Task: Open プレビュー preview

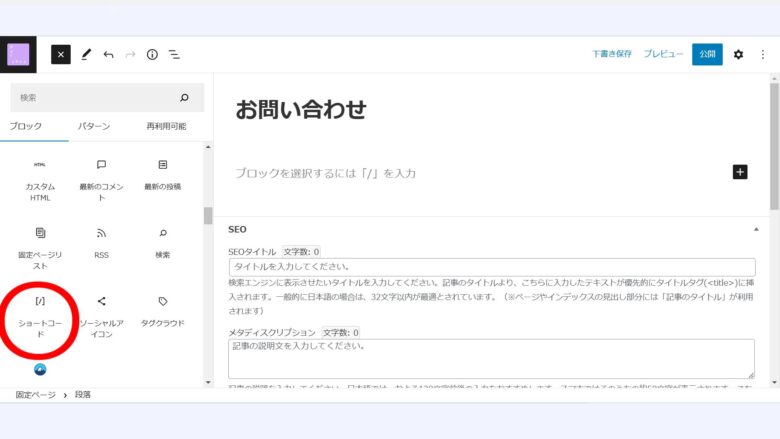Action: [663, 54]
